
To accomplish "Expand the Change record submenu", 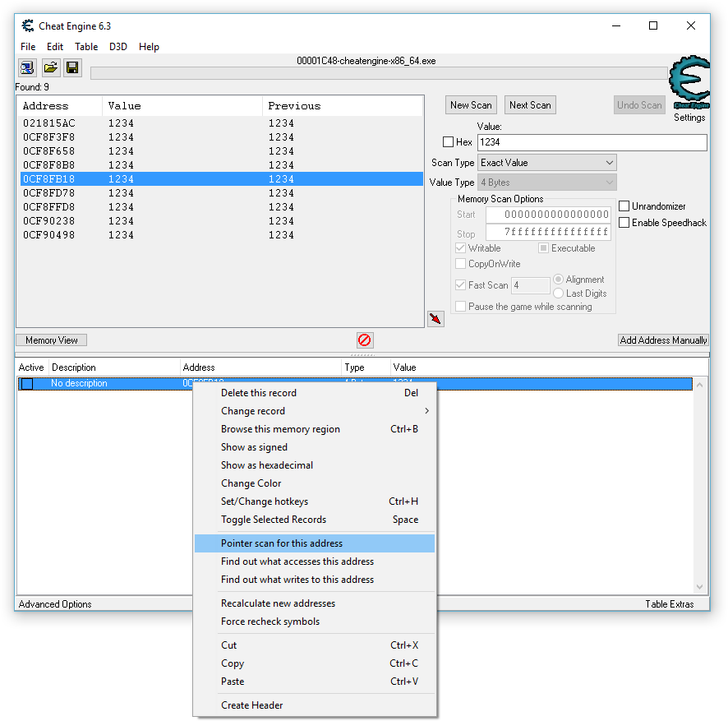I will click(x=315, y=411).
